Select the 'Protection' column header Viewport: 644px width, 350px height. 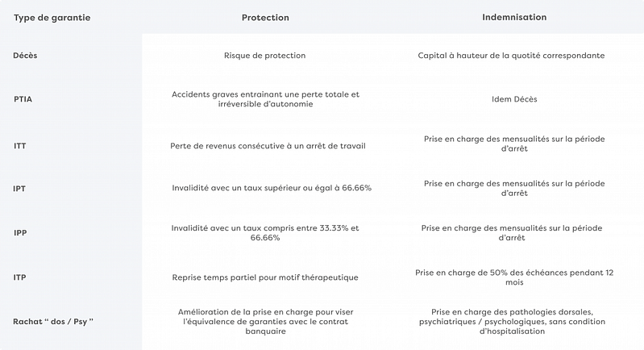click(x=265, y=18)
